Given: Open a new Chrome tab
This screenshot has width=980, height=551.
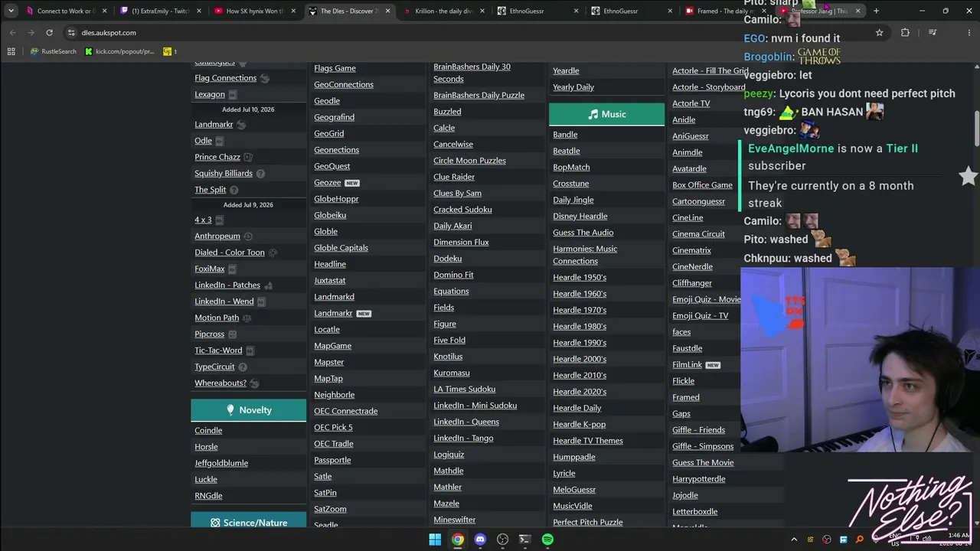Looking at the screenshot, I should point(876,11).
